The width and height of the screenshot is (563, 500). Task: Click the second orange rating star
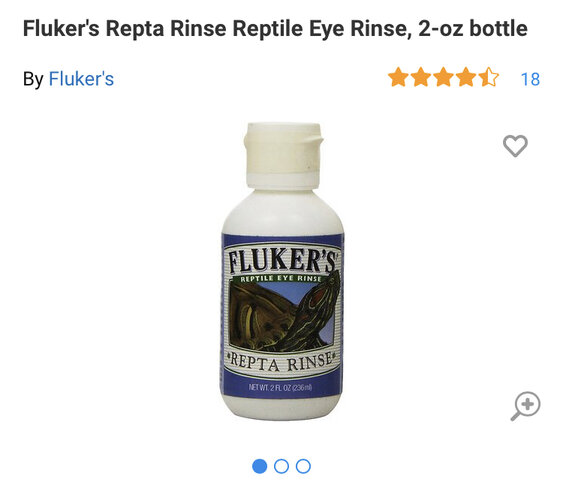coord(421,77)
